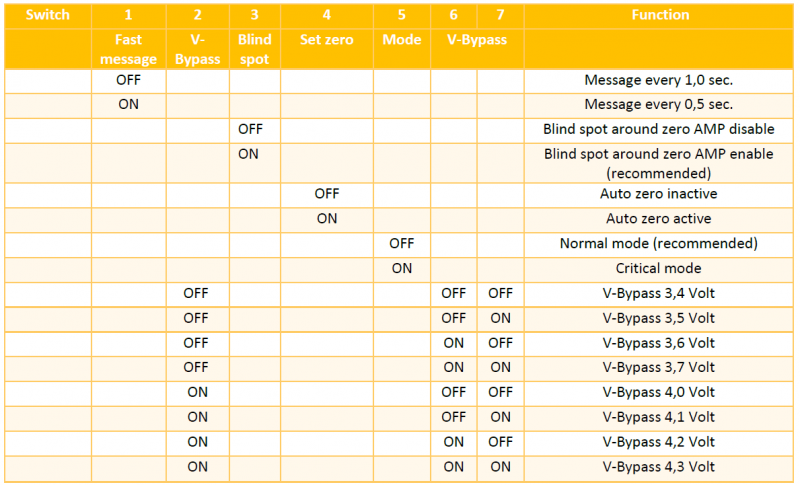800x485 pixels.
Task: Select the 'Critical mode' cell
Action: tap(659, 268)
